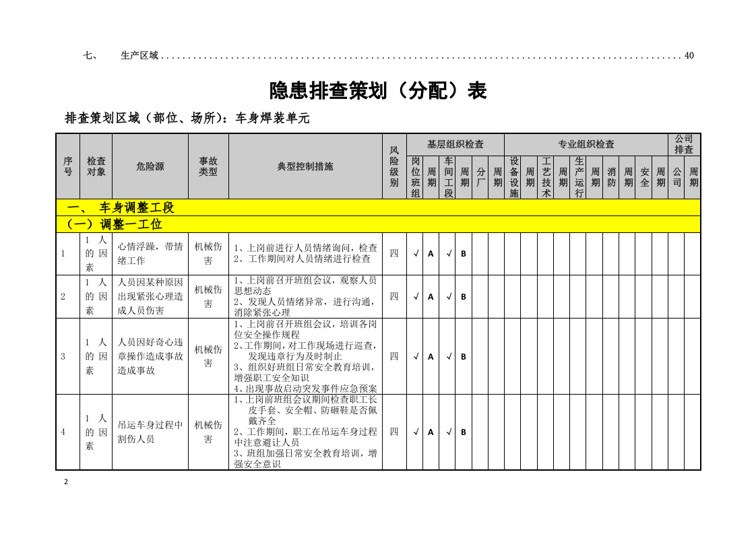This screenshot has width=756, height=534.
Task: Select control measures beginning 上岗前召开班组会议，培训各岗
Action: tap(305, 356)
